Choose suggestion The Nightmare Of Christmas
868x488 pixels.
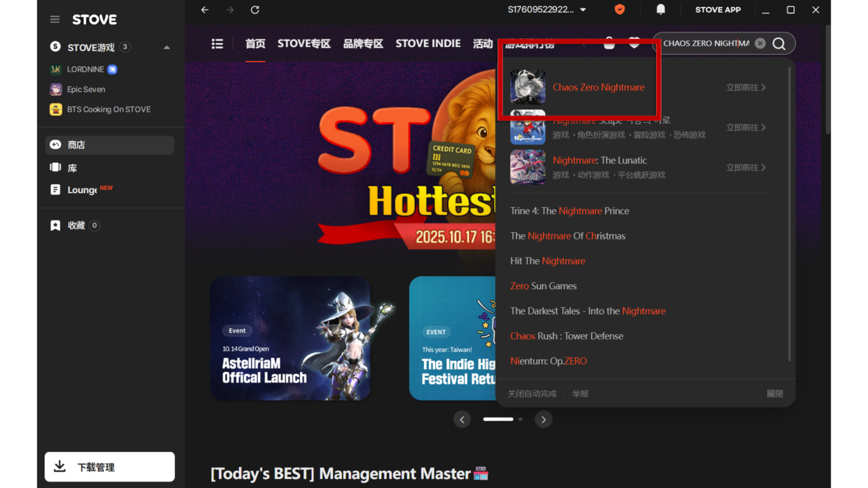[567, 236]
